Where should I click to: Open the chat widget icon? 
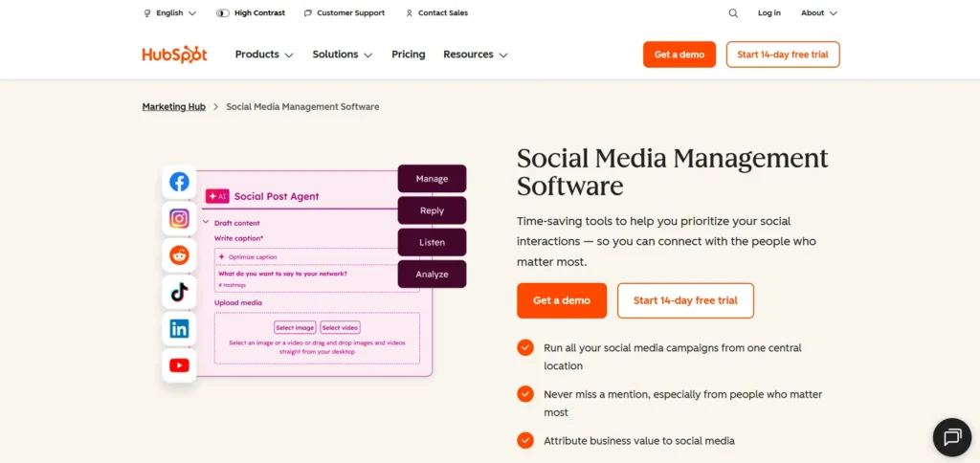pos(952,436)
